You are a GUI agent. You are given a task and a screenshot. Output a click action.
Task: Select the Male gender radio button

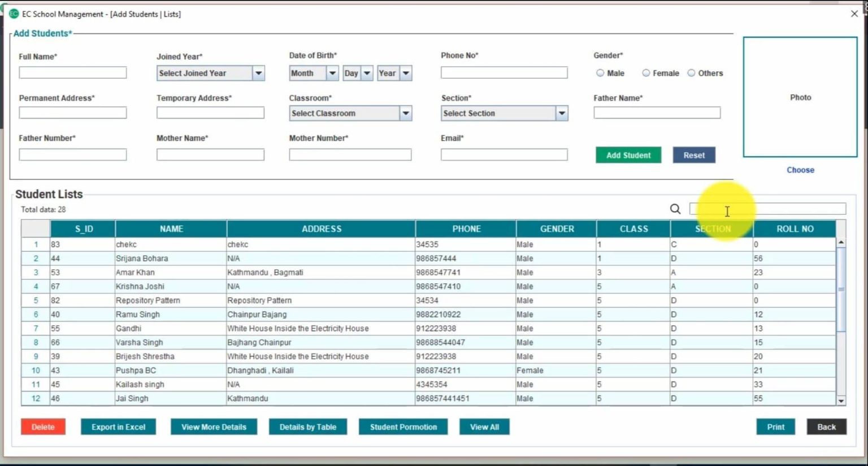coord(600,73)
